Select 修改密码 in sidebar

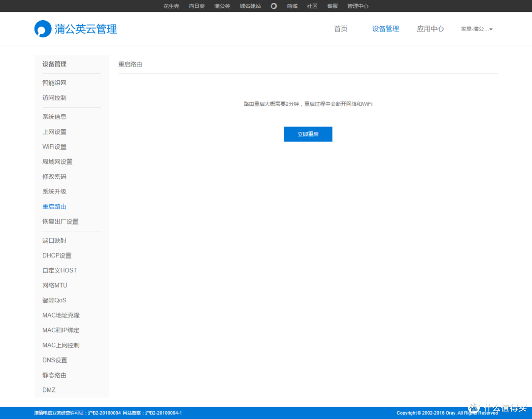point(54,177)
